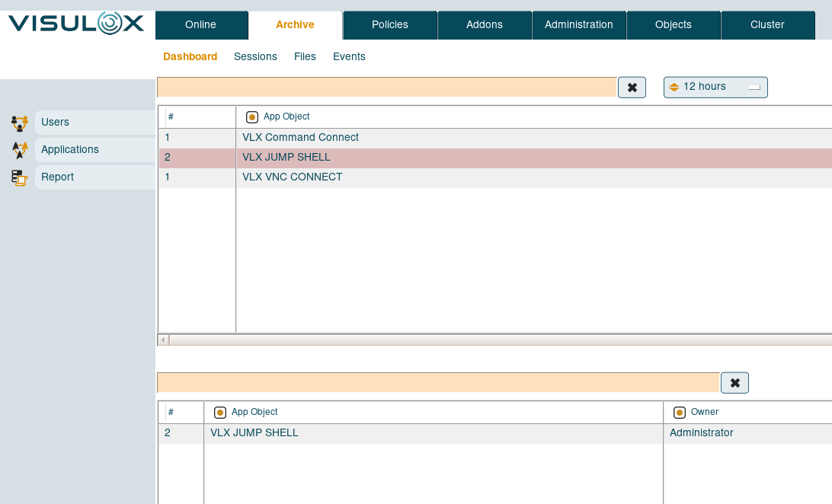Click the Users sidebar icon
The image size is (832, 504).
(20, 123)
